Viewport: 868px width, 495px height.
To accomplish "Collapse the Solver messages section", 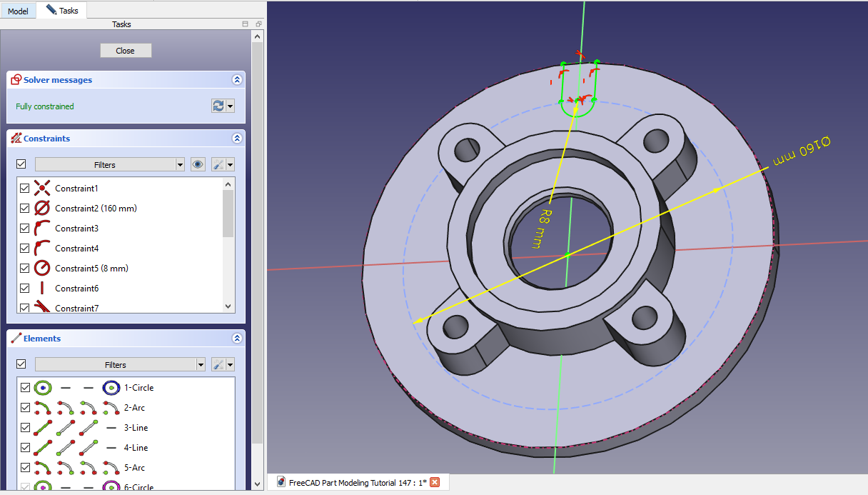I will [x=236, y=80].
